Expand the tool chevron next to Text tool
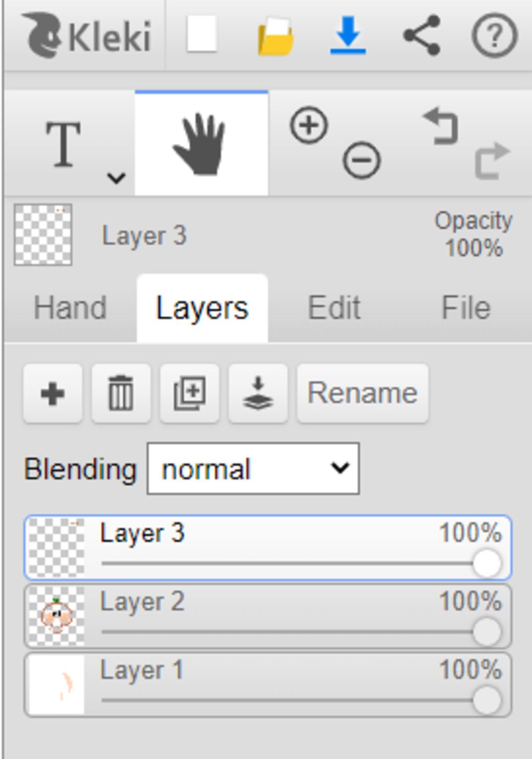Screen dimensions: 532x759 116,178
